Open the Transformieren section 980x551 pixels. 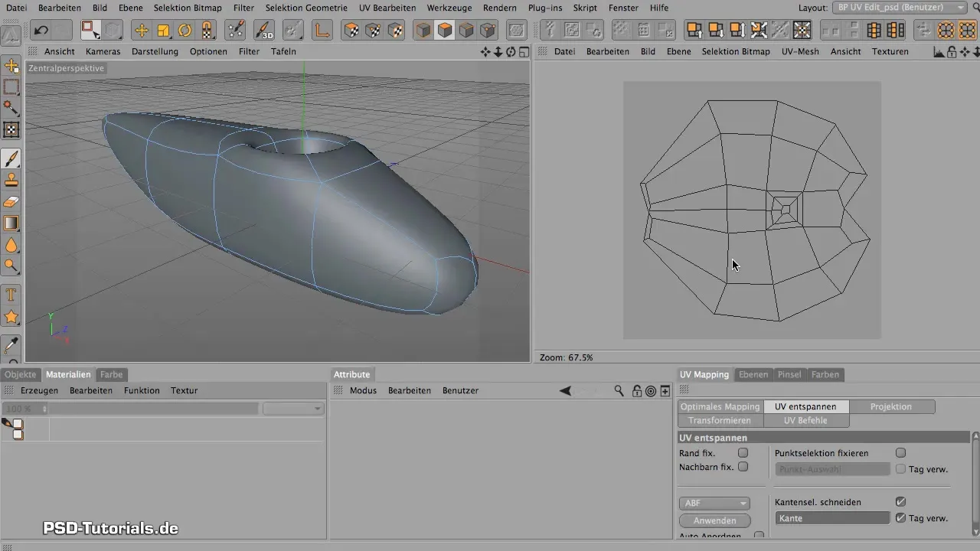pyautogui.click(x=720, y=421)
